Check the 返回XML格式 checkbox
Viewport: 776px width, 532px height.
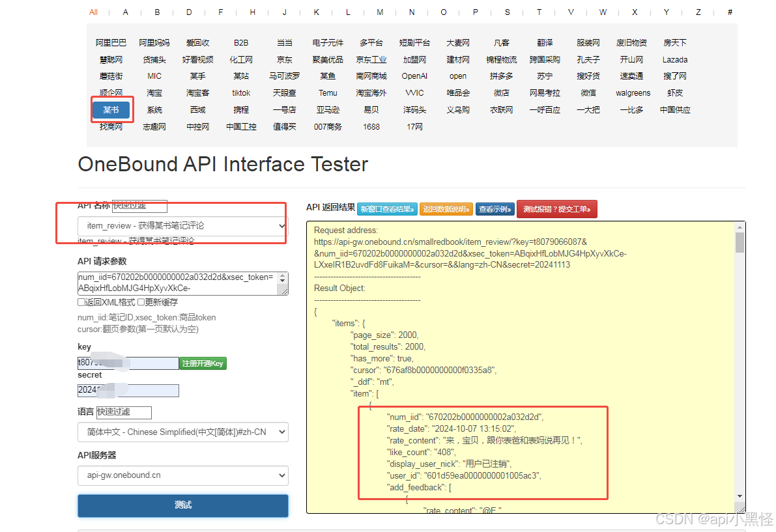click(81, 302)
